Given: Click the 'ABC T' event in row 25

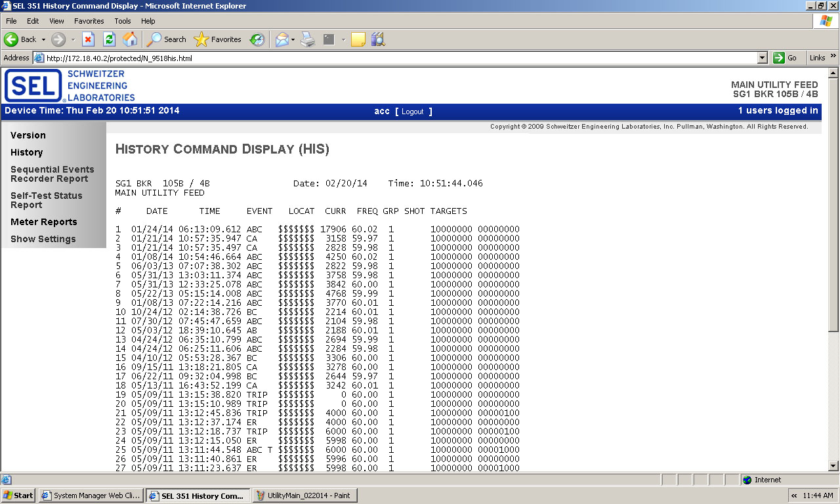Looking at the screenshot, I should point(260,450).
